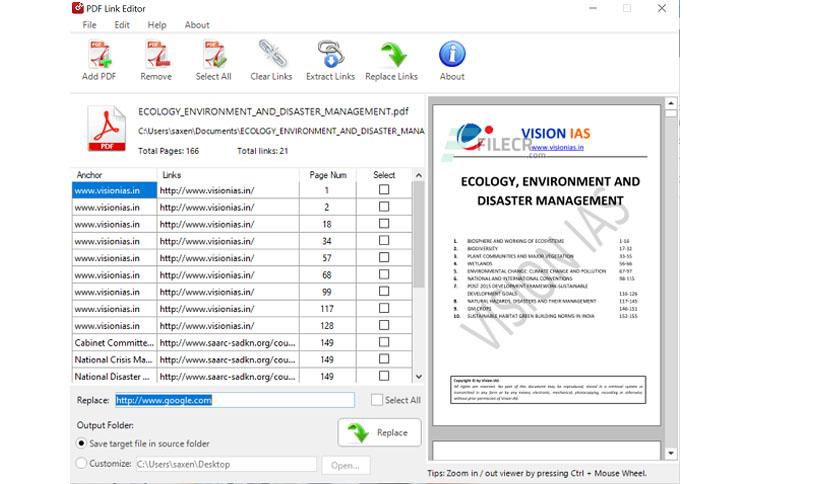
Task: Check the Select box for page 1
Action: point(384,190)
